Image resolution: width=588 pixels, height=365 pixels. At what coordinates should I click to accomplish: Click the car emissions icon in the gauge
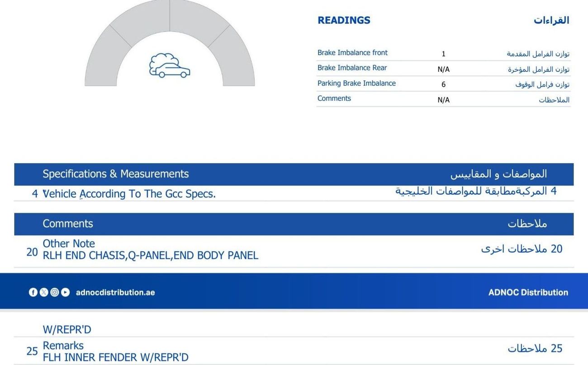tap(170, 66)
